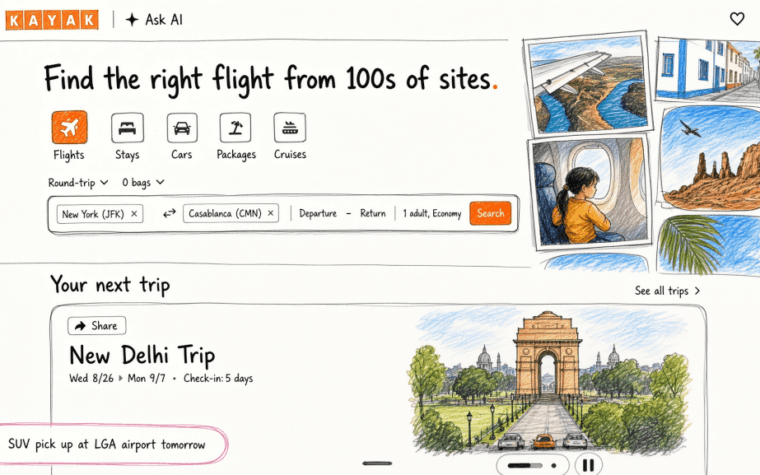Remove Casablanca (CMN) destination chip
This screenshot has height=475, width=760.
[271, 213]
